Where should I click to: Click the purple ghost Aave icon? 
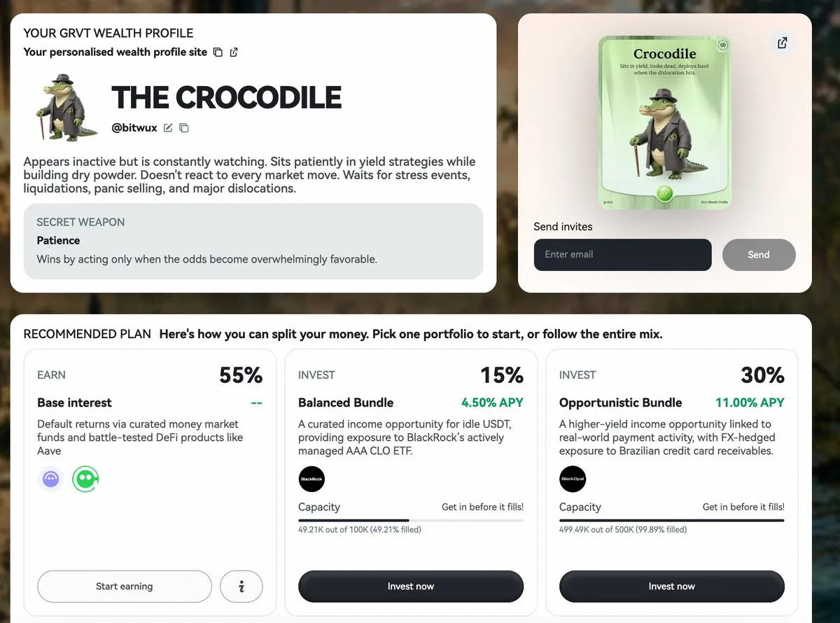coord(51,479)
